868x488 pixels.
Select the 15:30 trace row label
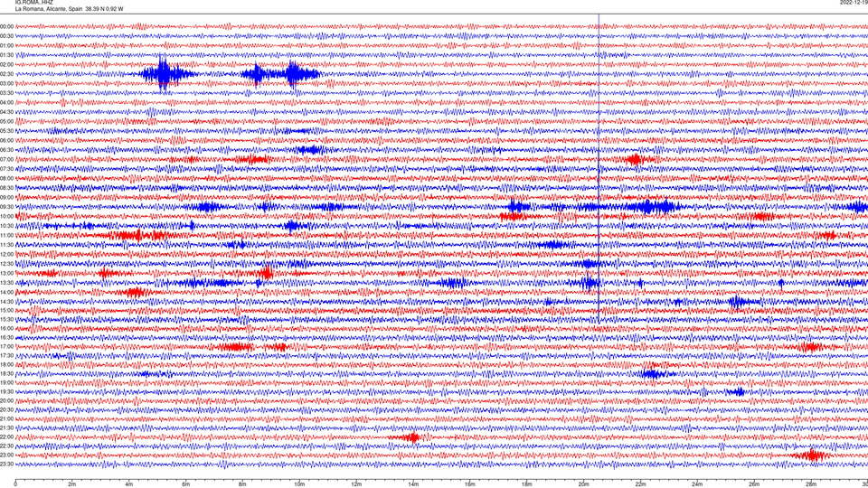coord(6,319)
